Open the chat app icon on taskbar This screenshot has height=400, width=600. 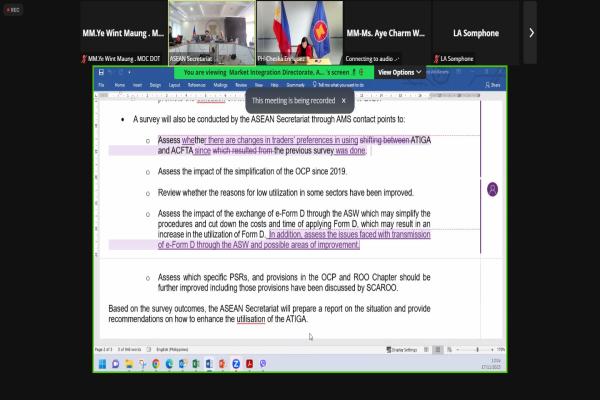coord(116,364)
